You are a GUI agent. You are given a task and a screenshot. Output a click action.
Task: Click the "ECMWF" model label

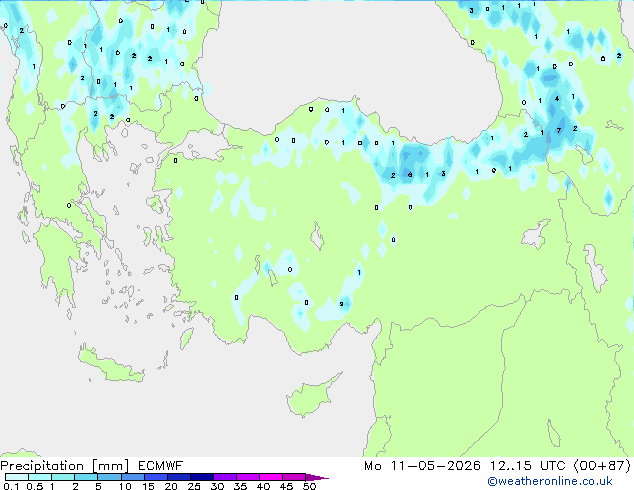[161, 466]
